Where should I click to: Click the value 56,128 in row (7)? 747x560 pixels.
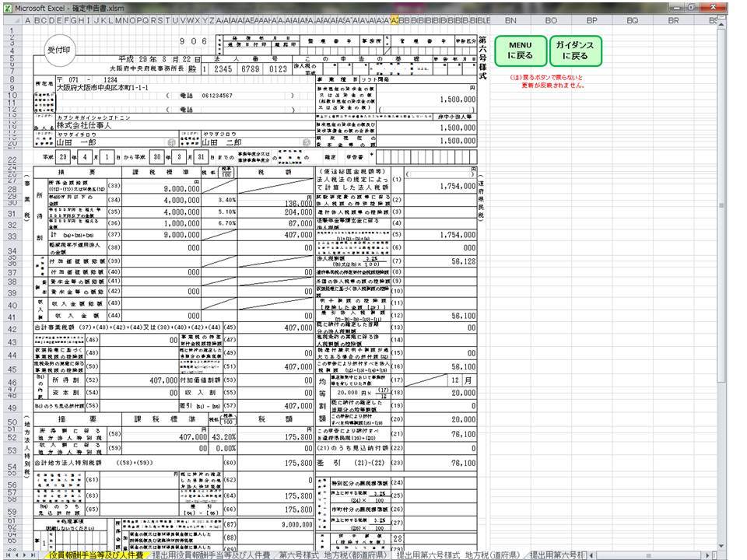[x=464, y=261]
